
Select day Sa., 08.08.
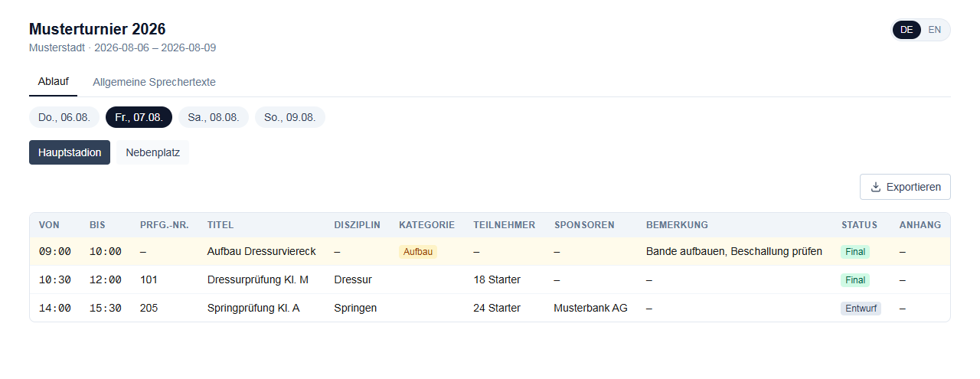tap(214, 117)
